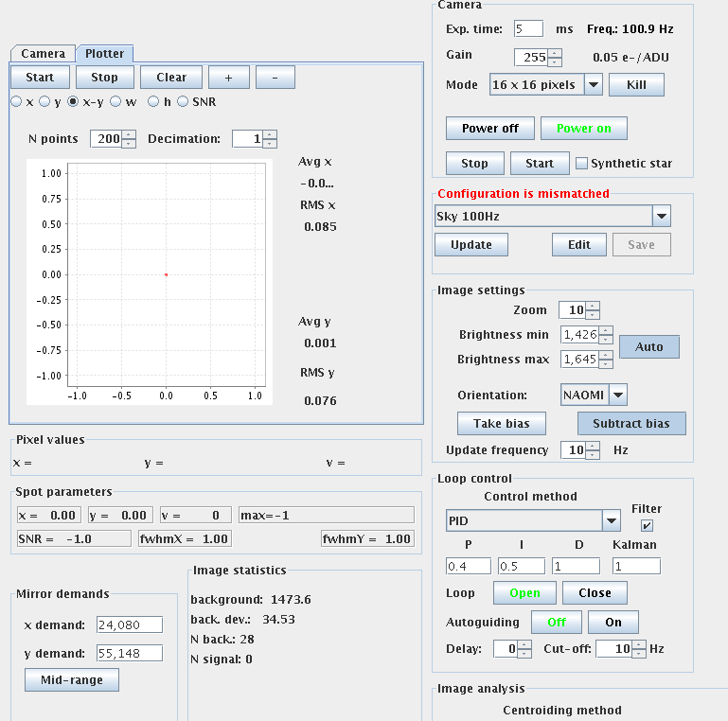
Task: Open the PID control method dropdown
Action: point(611,520)
